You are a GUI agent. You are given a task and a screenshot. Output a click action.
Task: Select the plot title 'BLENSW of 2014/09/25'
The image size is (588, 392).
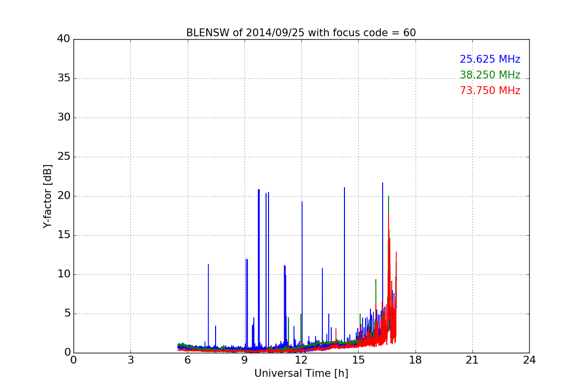point(301,33)
